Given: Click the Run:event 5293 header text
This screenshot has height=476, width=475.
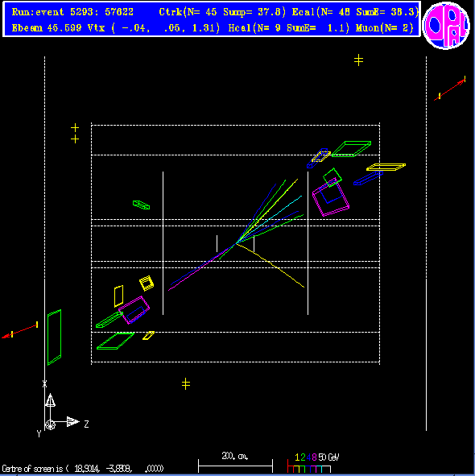Looking at the screenshot, I should (x=72, y=12).
